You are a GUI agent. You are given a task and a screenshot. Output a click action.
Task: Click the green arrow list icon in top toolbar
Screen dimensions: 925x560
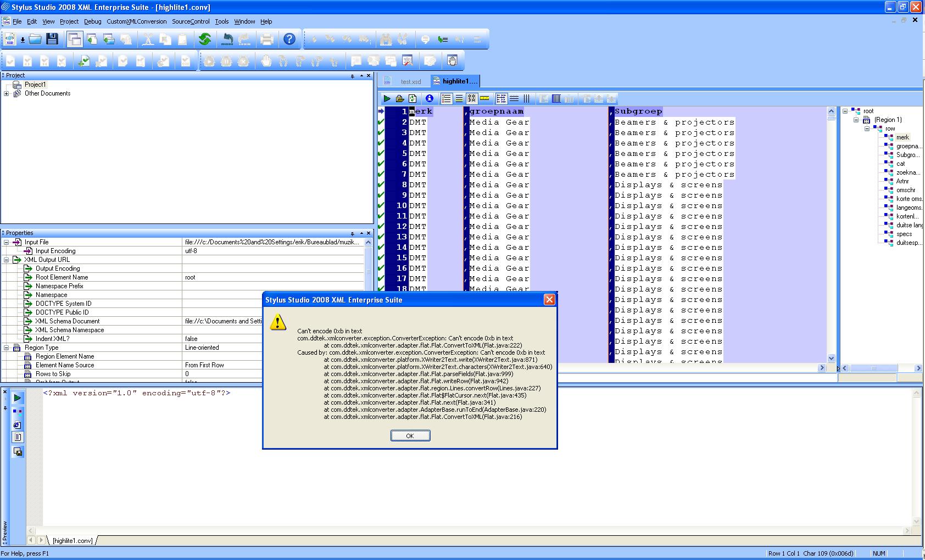[x=443, y=39]
